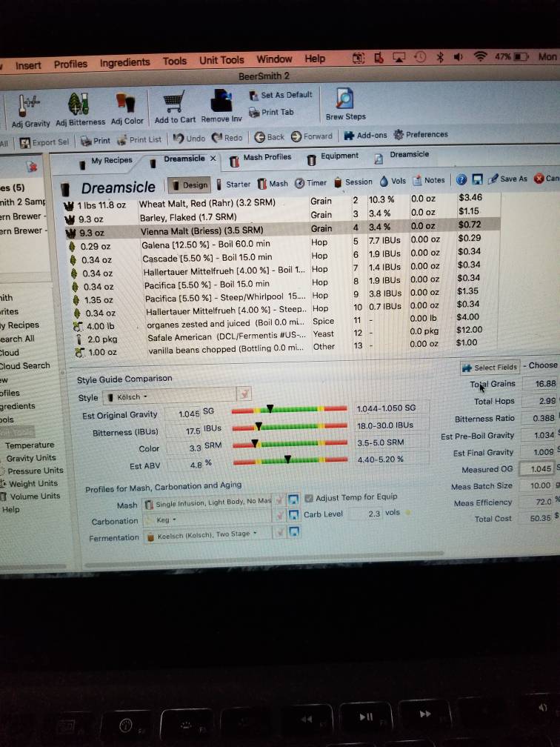Go Back in navigation
Viewport: 560px width, 747px height.
coord(269,137)
